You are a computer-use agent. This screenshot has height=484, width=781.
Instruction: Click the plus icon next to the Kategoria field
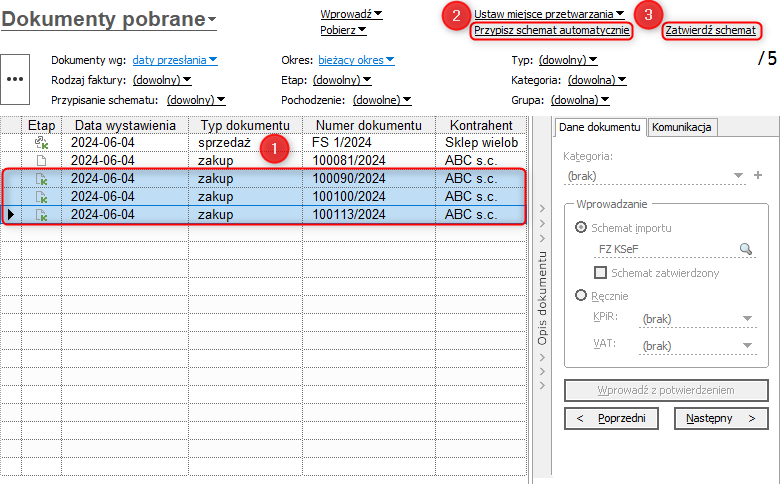[758, 175]
